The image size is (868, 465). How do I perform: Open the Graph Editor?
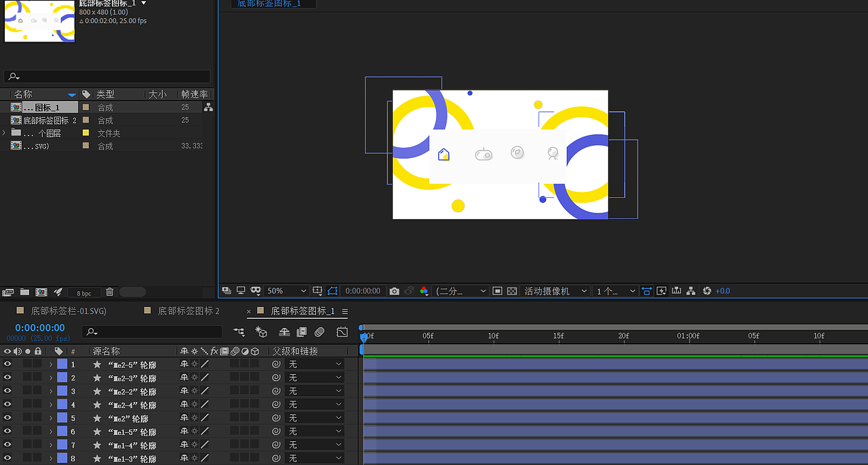click(342, 331)
